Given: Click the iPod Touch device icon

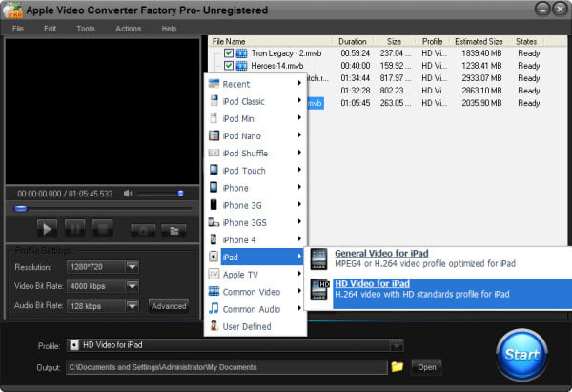Looking at the screenshot, I should tap(214, 170).
